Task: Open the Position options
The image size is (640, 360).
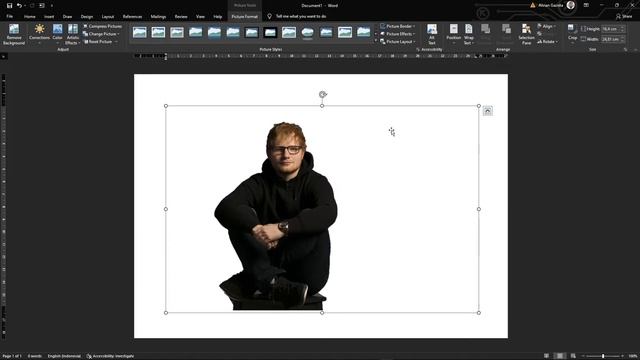Action: pos(453,34)
